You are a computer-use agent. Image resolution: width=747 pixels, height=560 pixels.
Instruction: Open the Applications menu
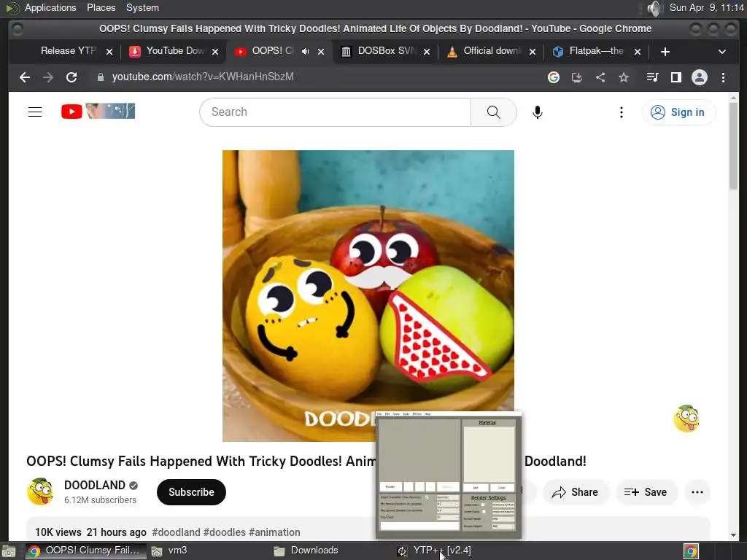point(50,7)
